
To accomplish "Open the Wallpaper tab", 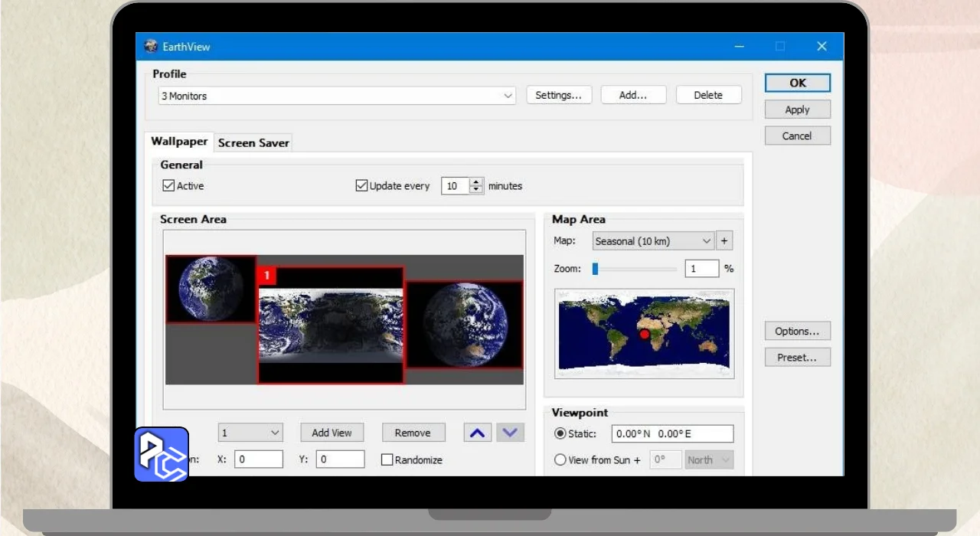I will [x=179, y=142].
